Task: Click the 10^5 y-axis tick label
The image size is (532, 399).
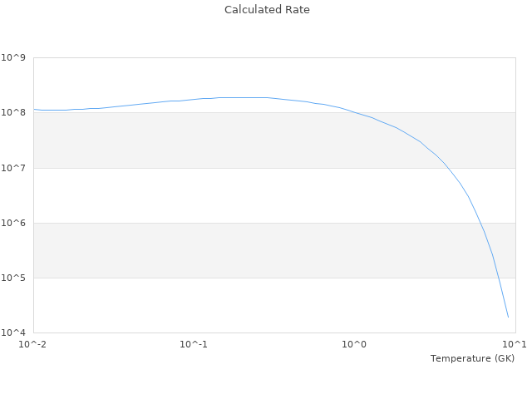Action: (x=14, y=278)
